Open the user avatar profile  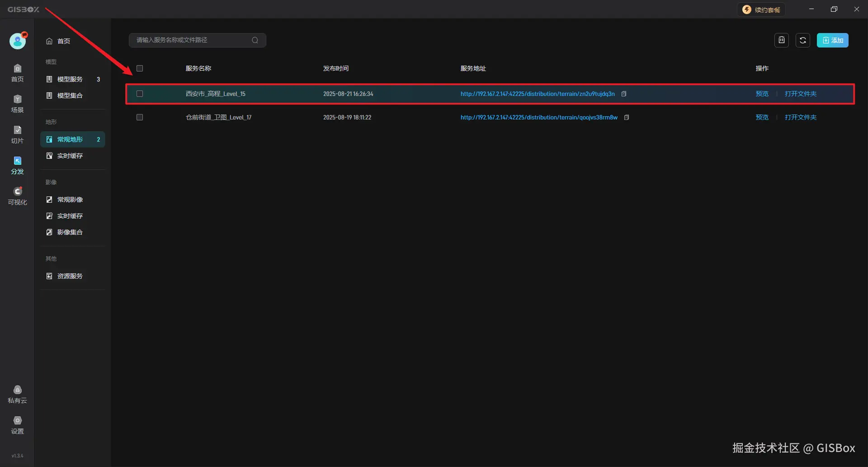pyautogui.click(x=18, y=41)
